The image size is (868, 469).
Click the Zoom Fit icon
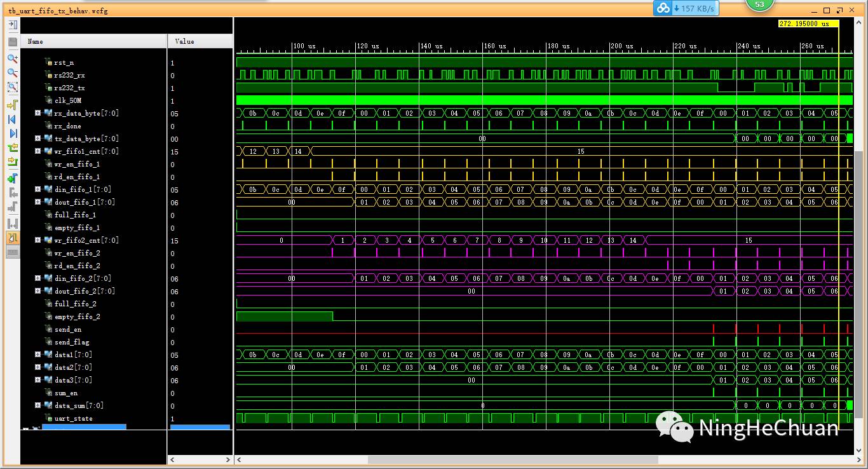point(12,88)
